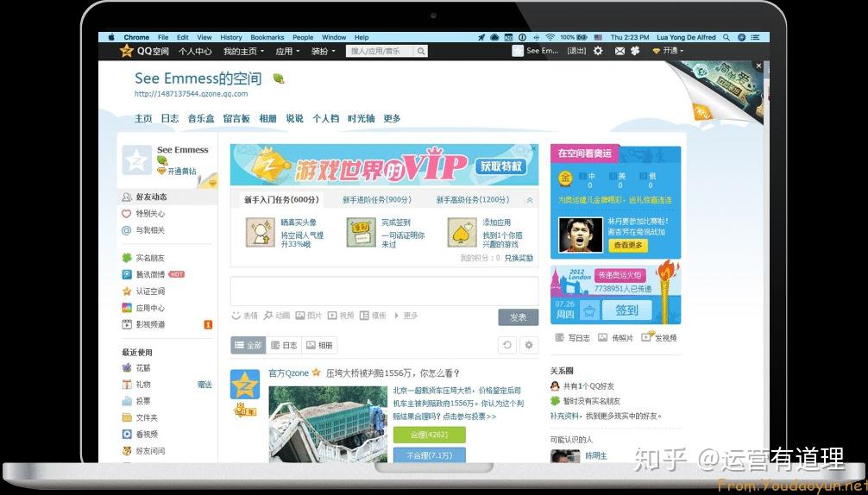The height and width of the screenshot is (495, 868).
Task: Open 开通 dropdown in top bar
Action: tap(668, 50)
